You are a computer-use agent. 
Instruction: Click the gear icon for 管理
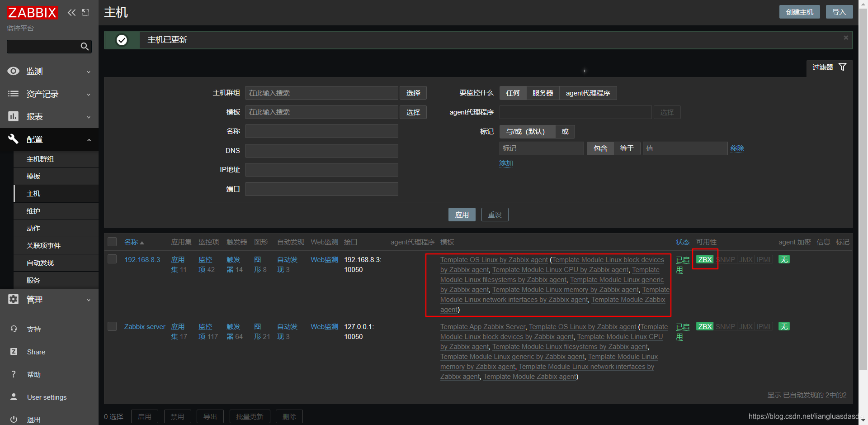click(14, 299)
